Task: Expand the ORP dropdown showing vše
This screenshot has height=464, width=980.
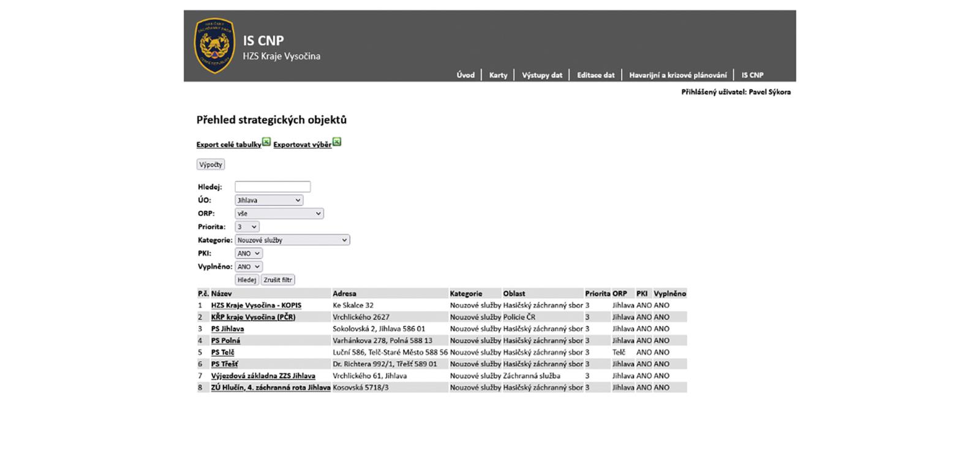Action: tap(279, 214)
